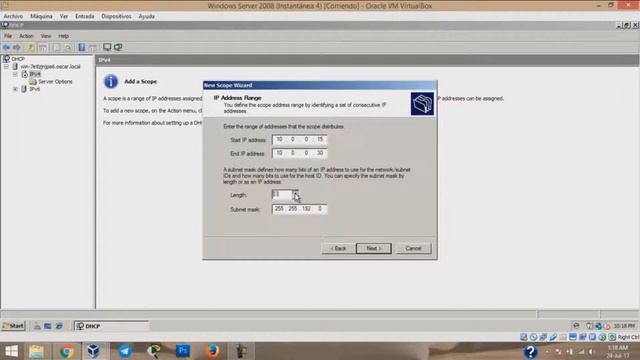The height and width of the screenshot is (360, 640).
Task: Click the Length value field
Action: click(x=282, y=195)
